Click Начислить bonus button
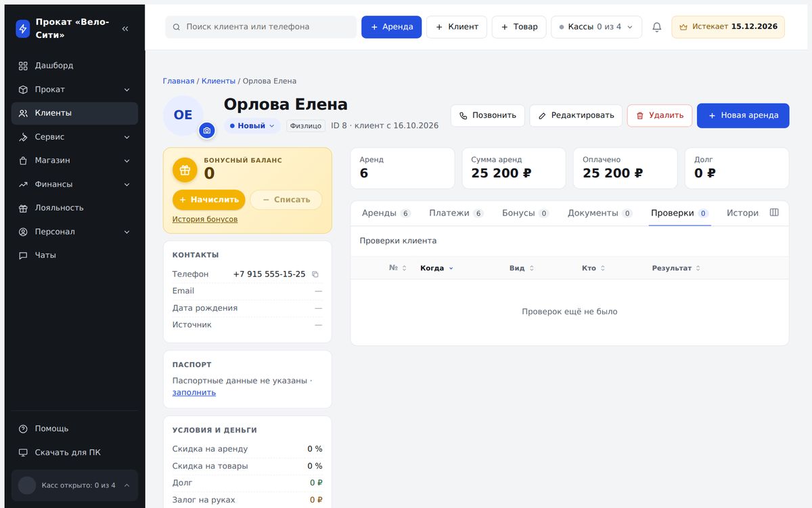The image size is (812, 508). coord(209,200)
